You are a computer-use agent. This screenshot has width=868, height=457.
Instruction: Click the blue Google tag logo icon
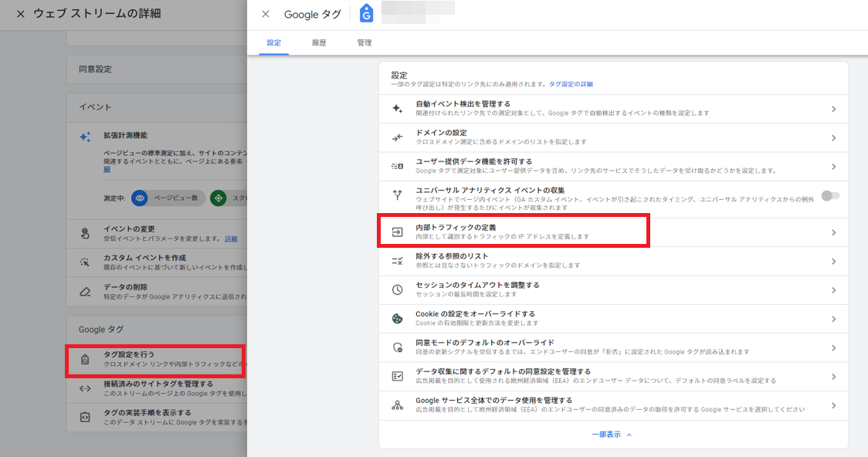coord(366,14)
